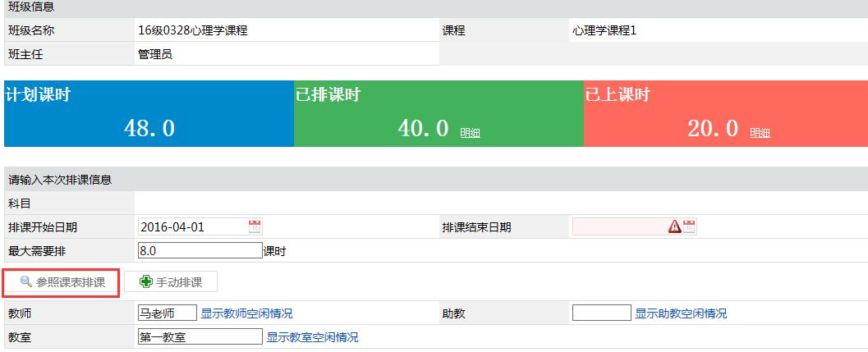The height and width of the screenshot is (352, 868).
Task: Click the empty 助教 input box
Action: [x=601, y=313]
